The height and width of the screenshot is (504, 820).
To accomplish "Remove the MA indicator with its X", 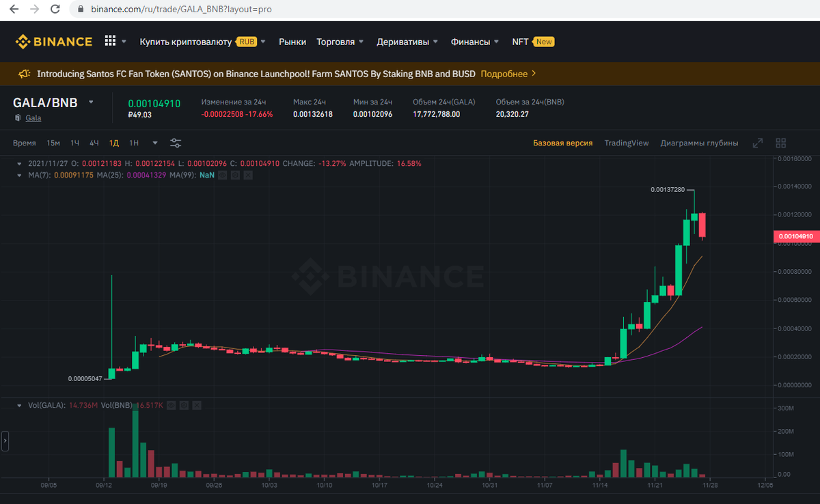I will [247, 176].
